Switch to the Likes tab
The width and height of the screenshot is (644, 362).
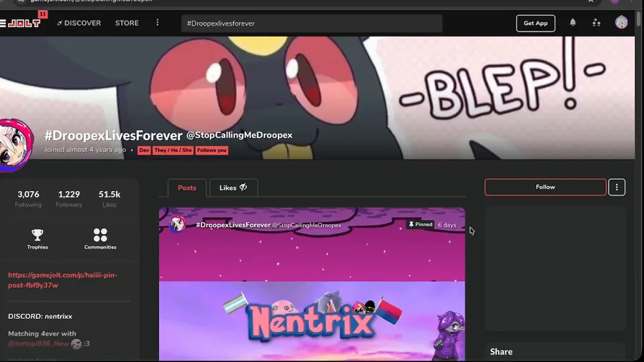click(x=233, y=187)
